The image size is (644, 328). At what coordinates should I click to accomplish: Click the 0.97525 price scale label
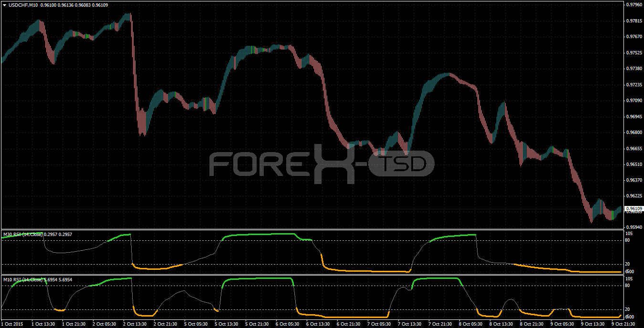634,53
